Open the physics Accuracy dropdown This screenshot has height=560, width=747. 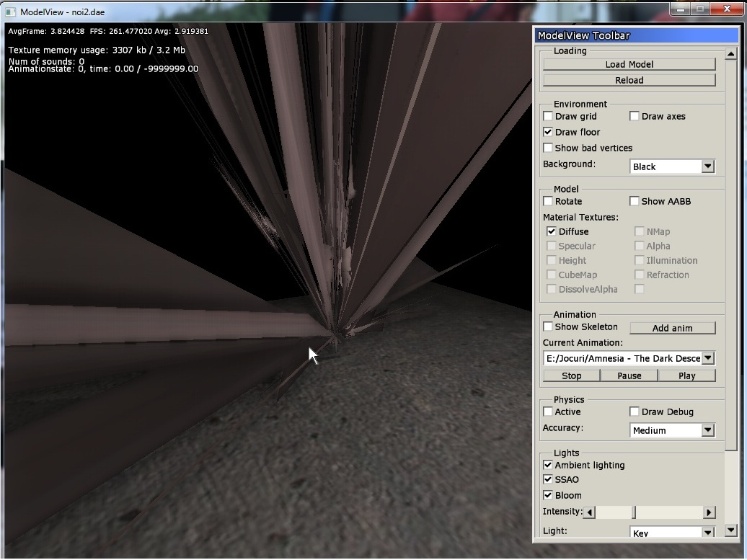click(x=707, y=430)
